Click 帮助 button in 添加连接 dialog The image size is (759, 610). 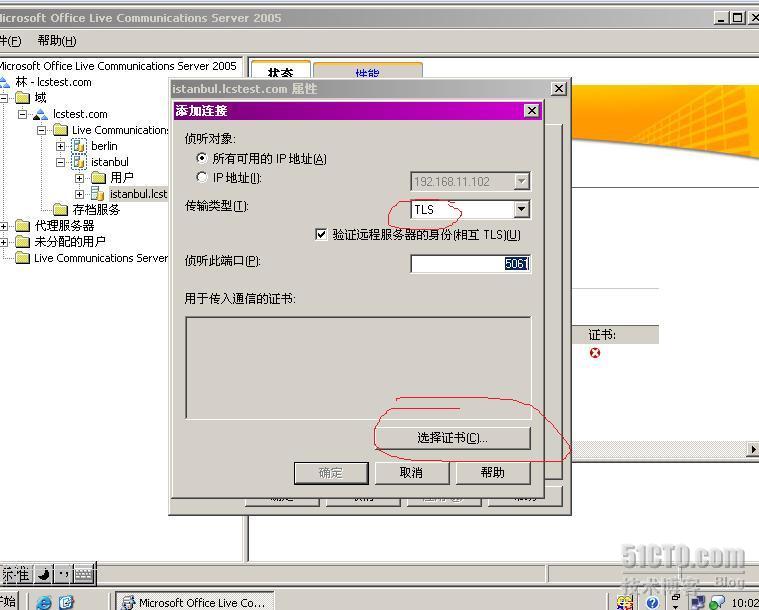[493, 473]
